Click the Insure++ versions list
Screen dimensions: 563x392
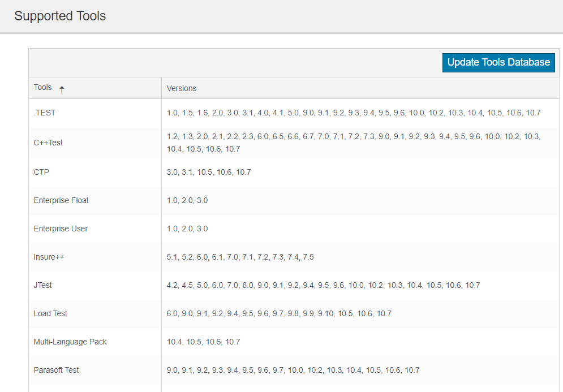[240, 257]
